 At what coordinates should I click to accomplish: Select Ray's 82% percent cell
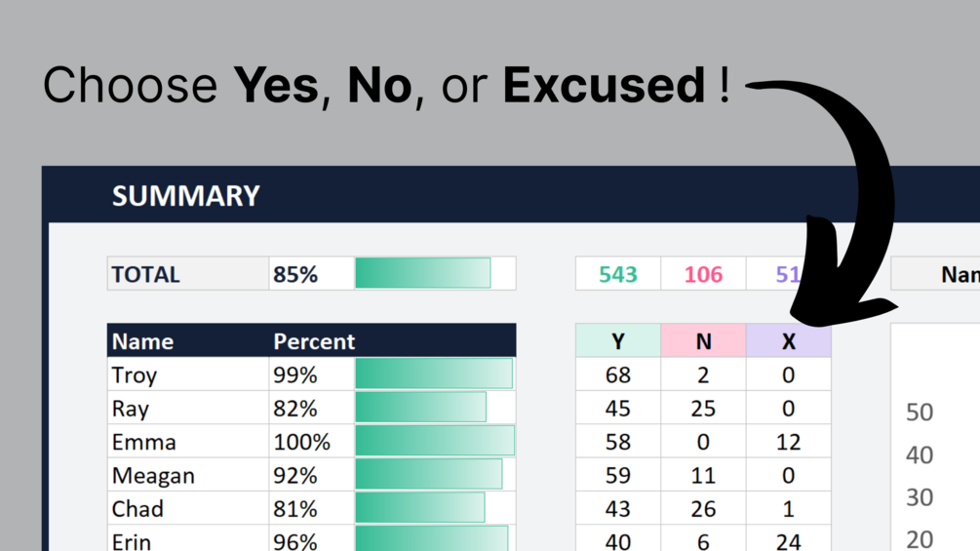(x=294, y=409)
